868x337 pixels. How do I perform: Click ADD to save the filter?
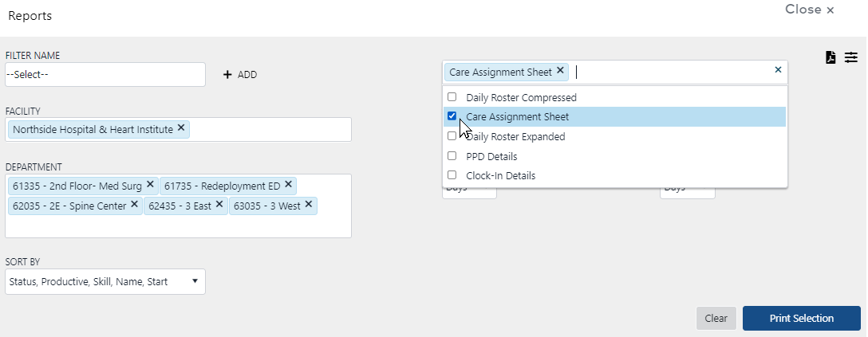point(239,75)
